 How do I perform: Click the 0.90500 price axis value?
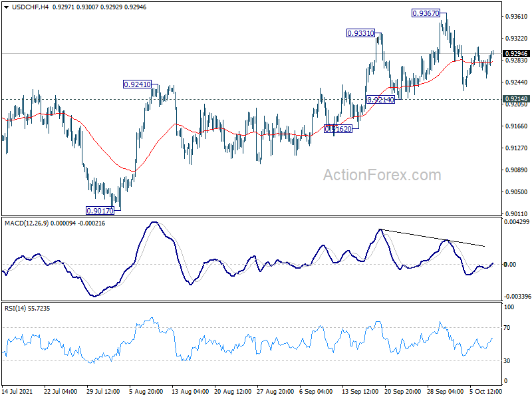click(x=517, y=192)
